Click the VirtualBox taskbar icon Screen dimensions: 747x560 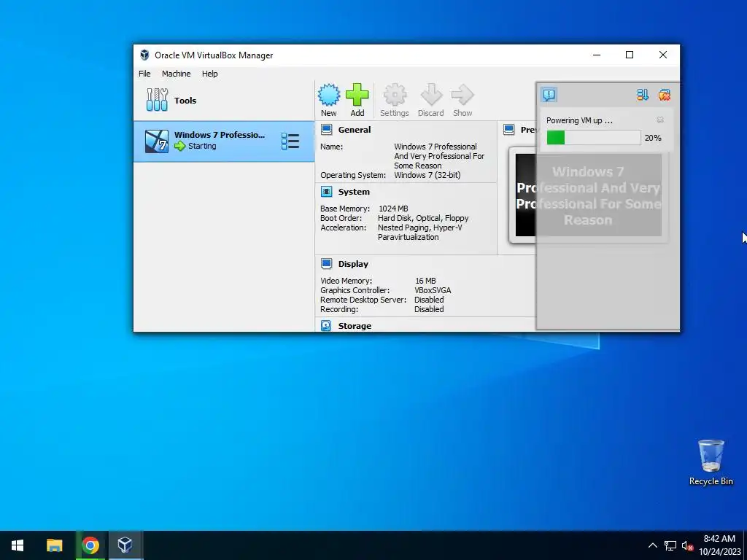tap(125, 545)
